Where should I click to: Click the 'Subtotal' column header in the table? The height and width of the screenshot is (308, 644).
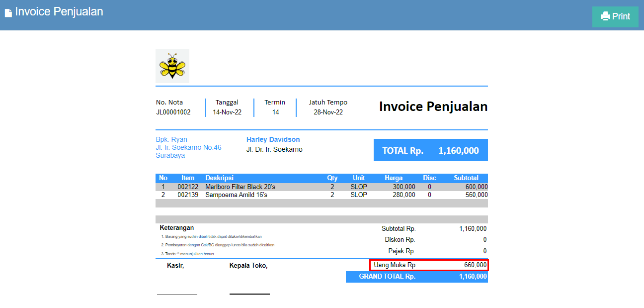(x=466, y=178)
